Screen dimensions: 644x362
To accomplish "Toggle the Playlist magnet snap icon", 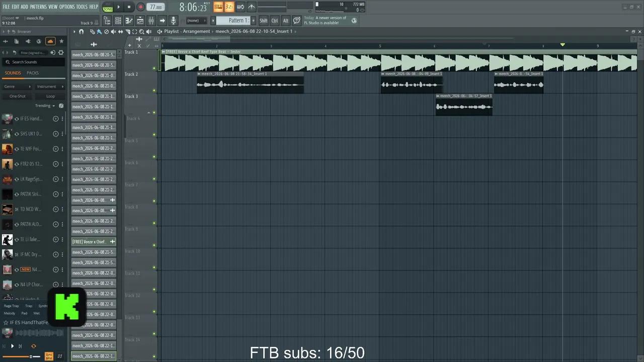I will pyautogui.click(x=81, y=32).
